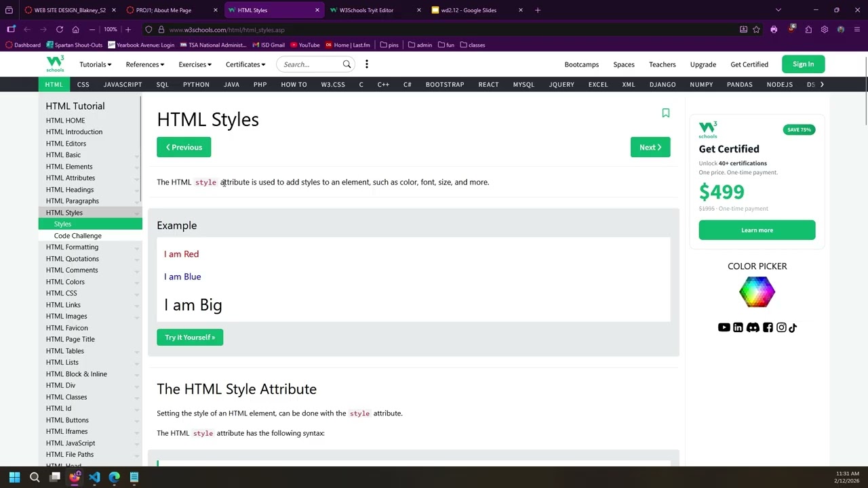Click the browser address bar URL
This screenshot has height=488, width=868.
(x=226, y=30)
